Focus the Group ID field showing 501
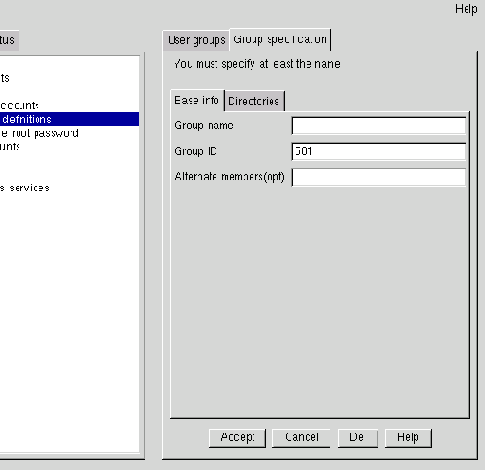Image resolution: width=485 pixels, height=470 pixels. click(x=379, y=152)
